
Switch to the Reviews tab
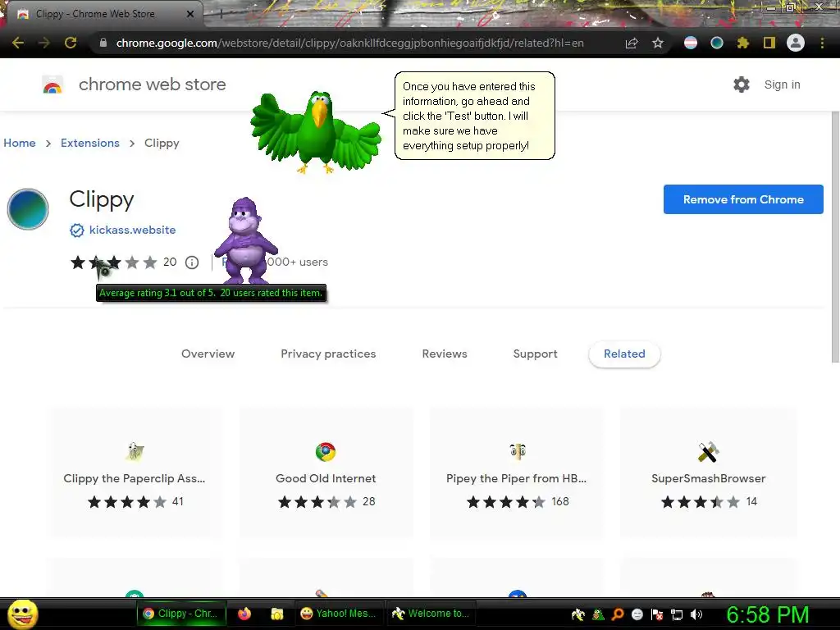coord(445,354)
